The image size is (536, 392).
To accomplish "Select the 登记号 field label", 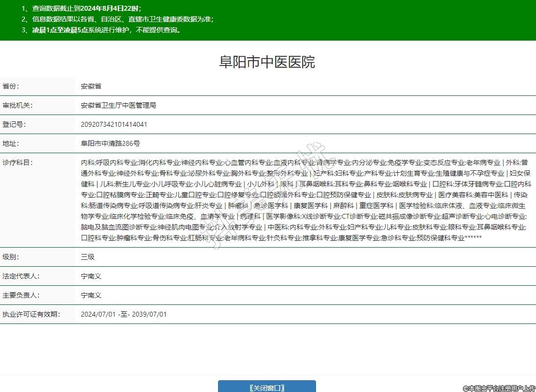I will [14, 124].
